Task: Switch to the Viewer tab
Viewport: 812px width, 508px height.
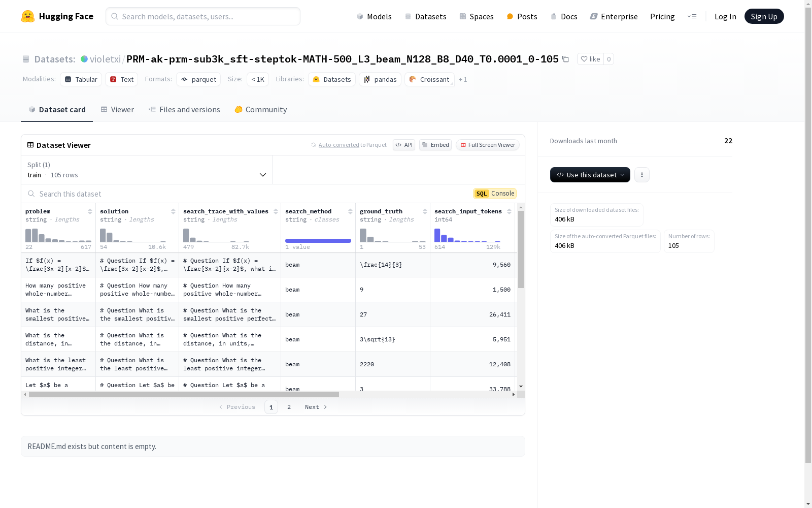Action: [117, 109]
